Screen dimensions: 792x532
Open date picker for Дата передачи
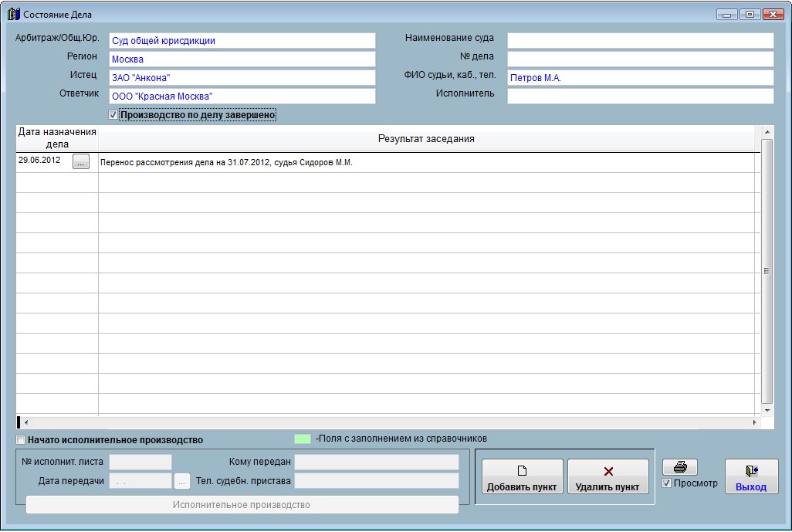coord(181,481)
